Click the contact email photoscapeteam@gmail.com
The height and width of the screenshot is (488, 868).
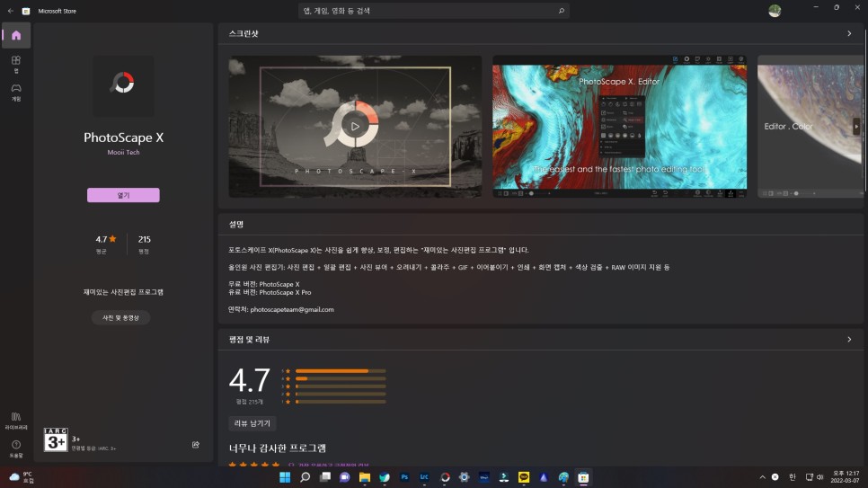[x=292, y=310]
